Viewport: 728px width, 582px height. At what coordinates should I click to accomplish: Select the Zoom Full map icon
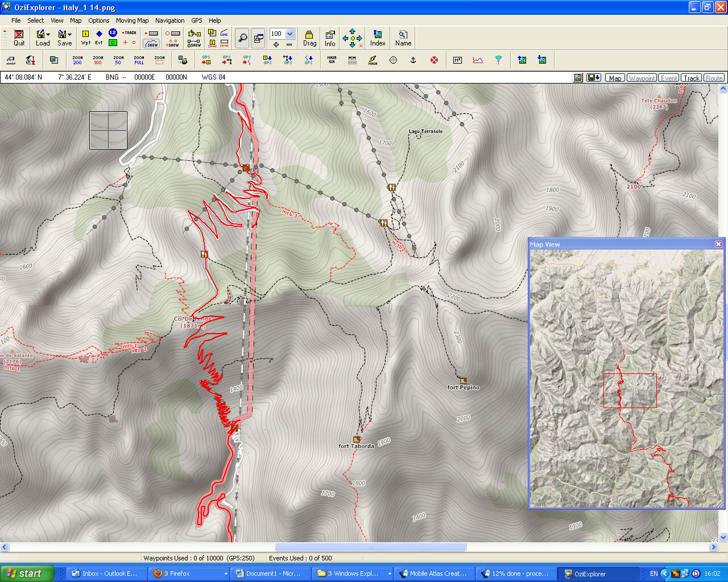(x=139, y=60)
